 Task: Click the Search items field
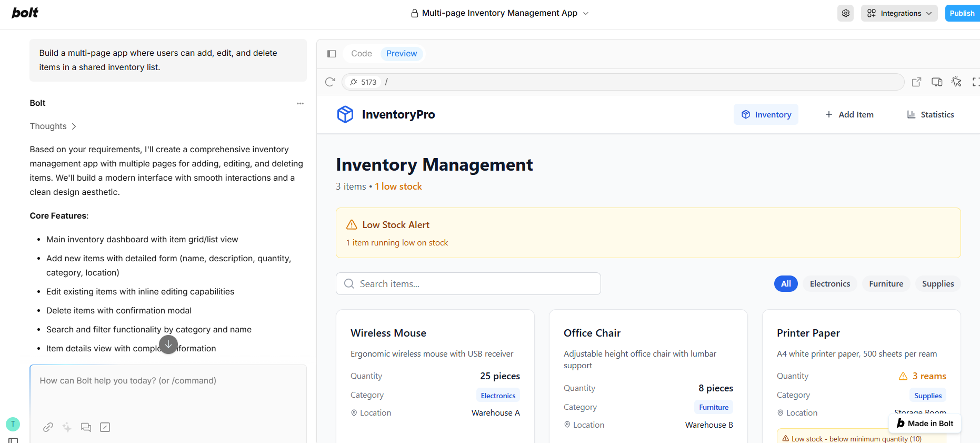pos(468,284)
